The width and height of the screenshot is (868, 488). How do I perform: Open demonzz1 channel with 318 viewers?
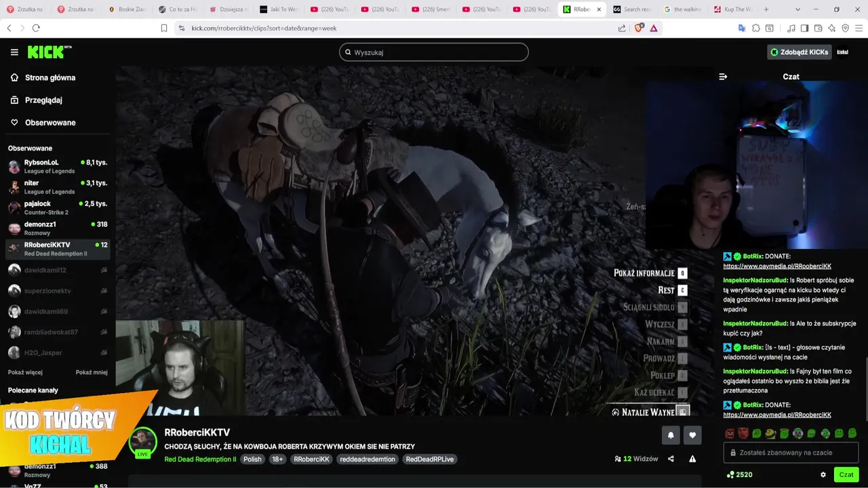(x=58, y=228)
